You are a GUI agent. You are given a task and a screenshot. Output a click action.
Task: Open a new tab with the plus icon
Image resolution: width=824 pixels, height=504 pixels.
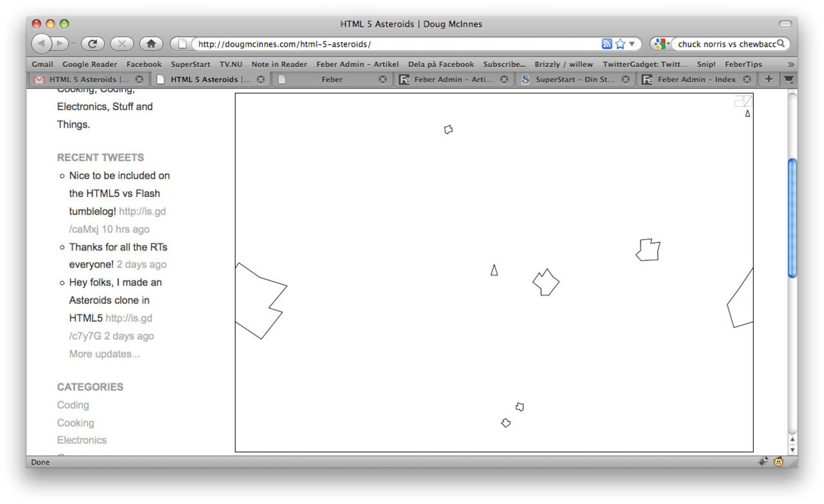pyautogui.click(x=768, y=79)
